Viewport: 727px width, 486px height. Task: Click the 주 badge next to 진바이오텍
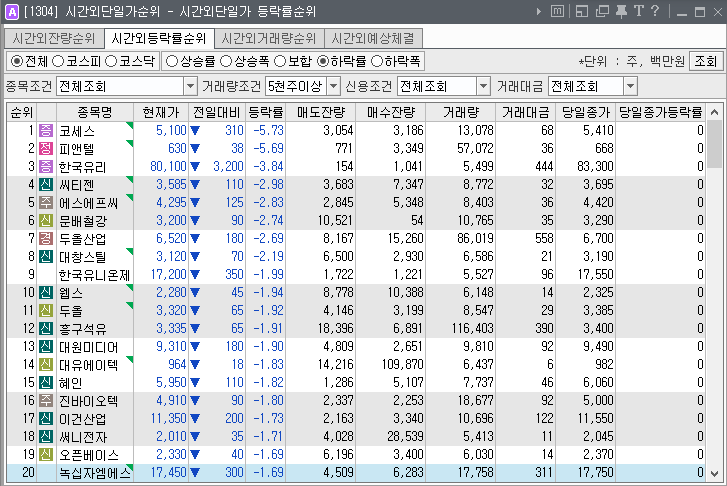coord(45,401)
